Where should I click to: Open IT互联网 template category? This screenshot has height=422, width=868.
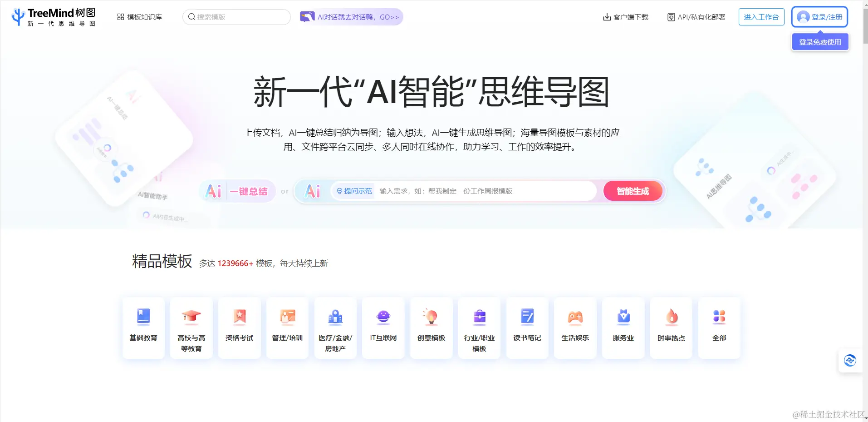tap(383, 328)
